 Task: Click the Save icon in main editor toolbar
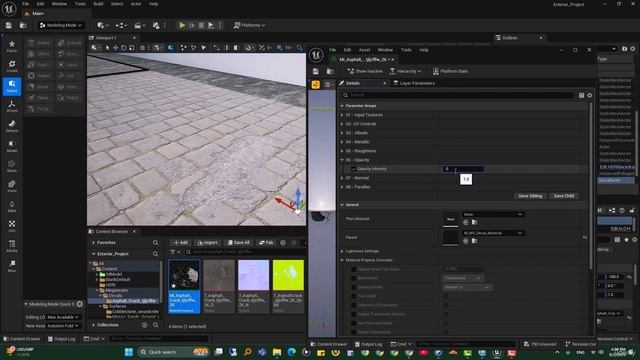9,25
